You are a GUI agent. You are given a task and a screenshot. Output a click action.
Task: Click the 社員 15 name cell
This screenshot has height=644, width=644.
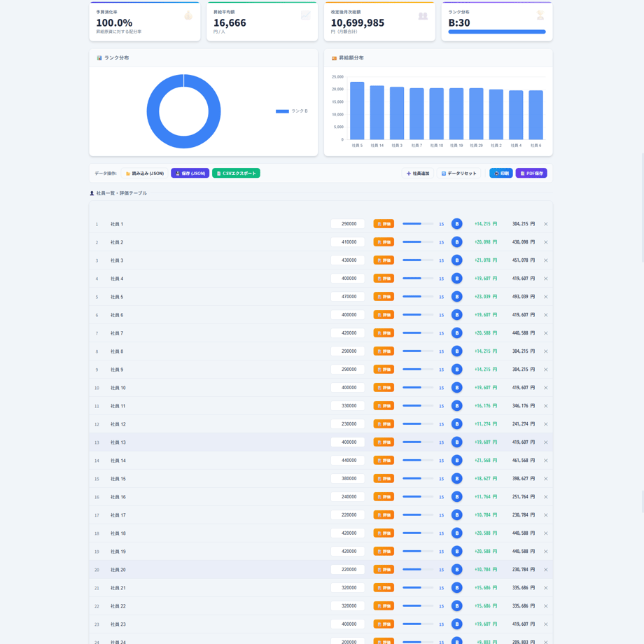click(118, 479)
